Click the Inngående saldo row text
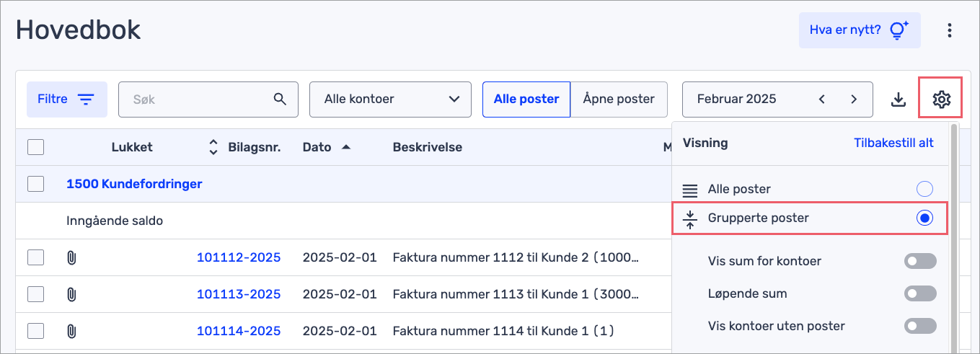 point(115,221)
